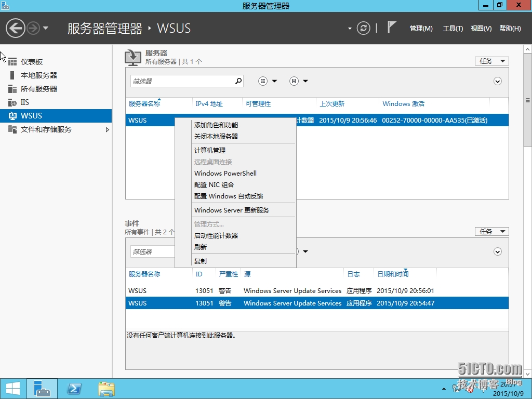Open the 视图(V) menu

481,29
